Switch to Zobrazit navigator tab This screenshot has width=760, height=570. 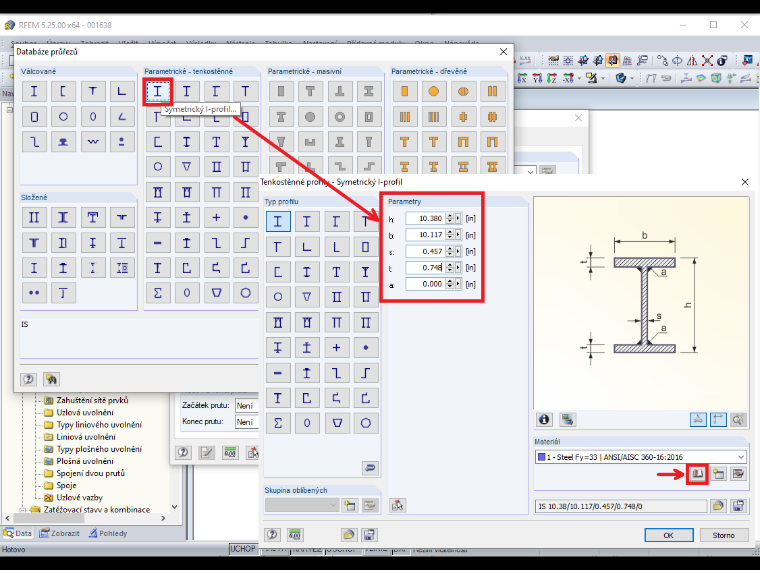[x=59, y=533]
